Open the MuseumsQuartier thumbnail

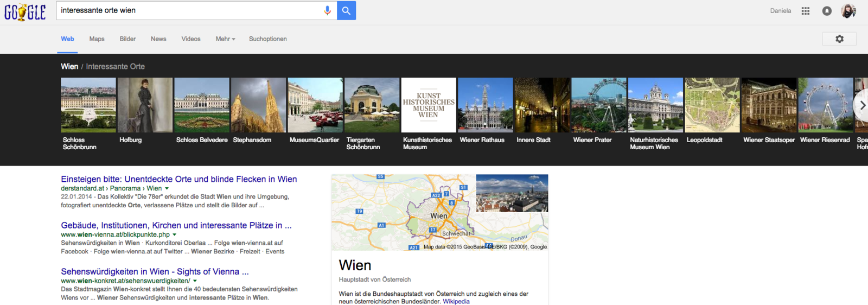[315, 105]
